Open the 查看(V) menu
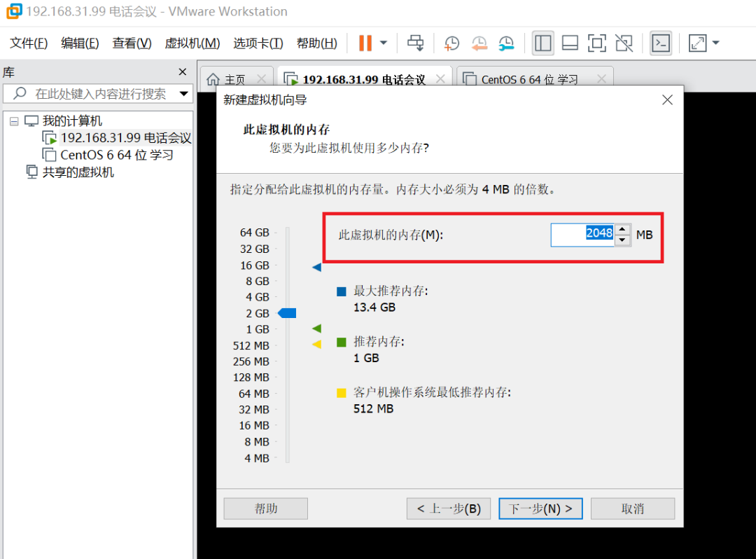Viewport: 756px width, 559px height. coord(132,43)
